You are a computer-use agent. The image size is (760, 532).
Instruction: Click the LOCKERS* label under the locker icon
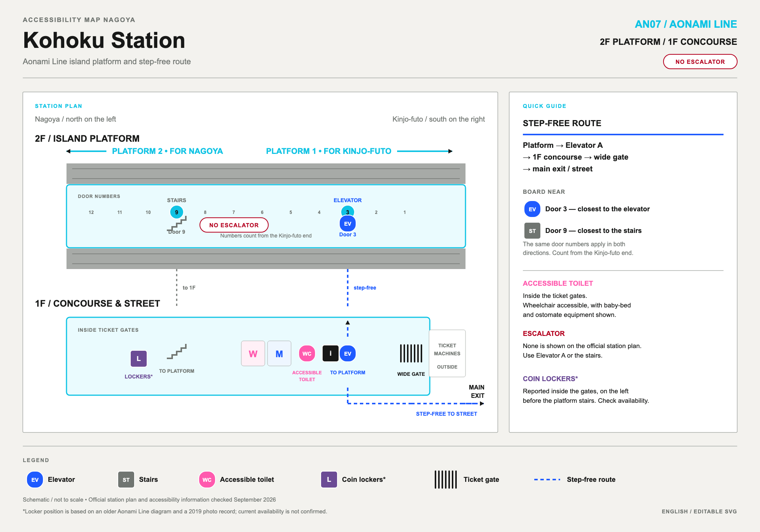(139, 377)
